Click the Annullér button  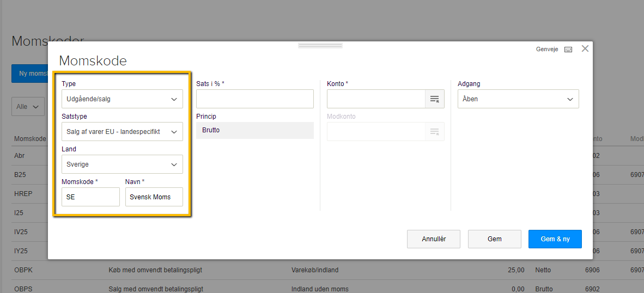(434, 239)
